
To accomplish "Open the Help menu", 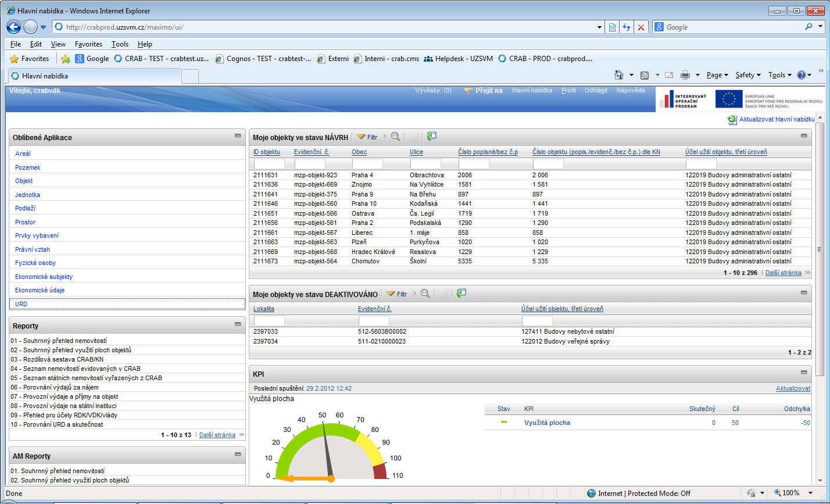I will [145, 44].
